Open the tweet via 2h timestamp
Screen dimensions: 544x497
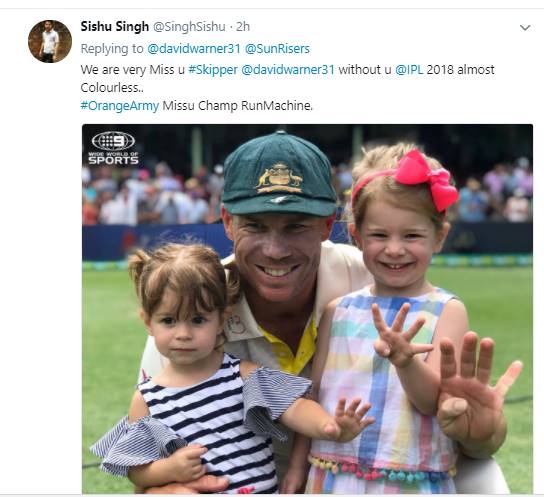pyautogui.click(x=243, y=27)
